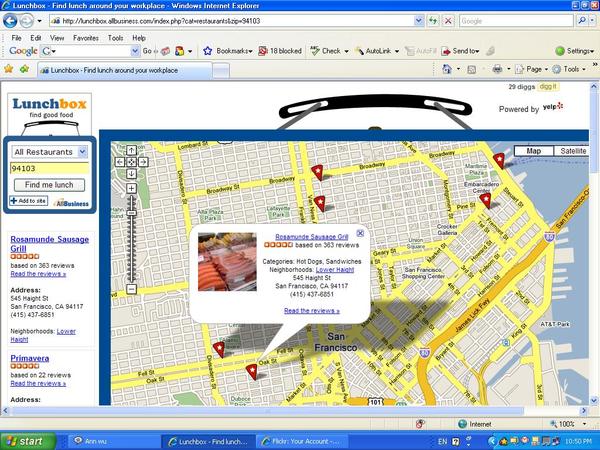The width and height of the screenshot is (600, 450).
Task: Click the Send to toolbar button
Action: click(460, 51)
